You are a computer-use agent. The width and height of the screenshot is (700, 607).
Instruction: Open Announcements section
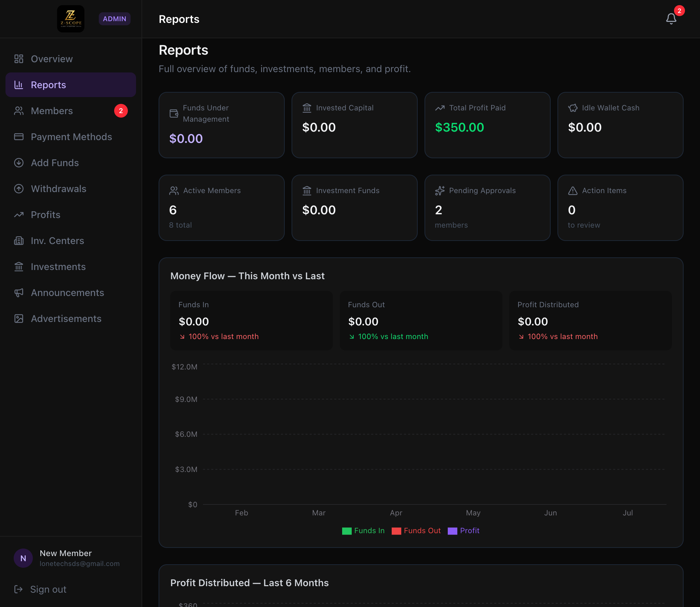tap(71, 293)
